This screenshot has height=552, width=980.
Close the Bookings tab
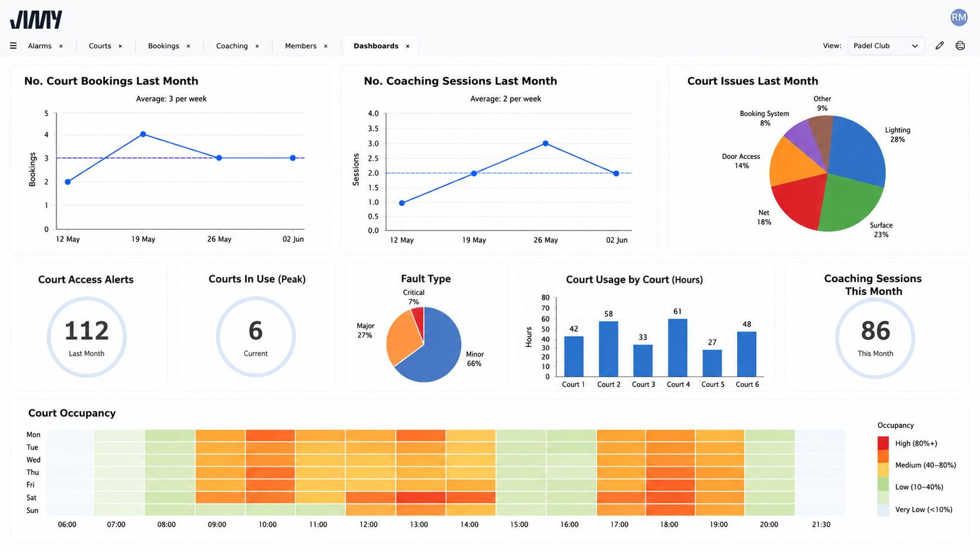[x=188, y=46]
